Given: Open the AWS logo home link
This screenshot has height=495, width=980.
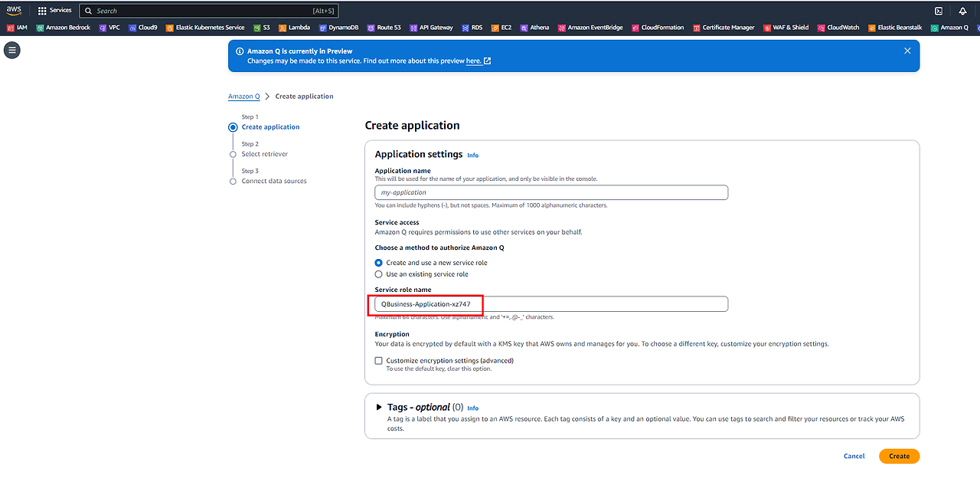Looking at the screenshot, I should pyautogui.click(x=14, y=10).
